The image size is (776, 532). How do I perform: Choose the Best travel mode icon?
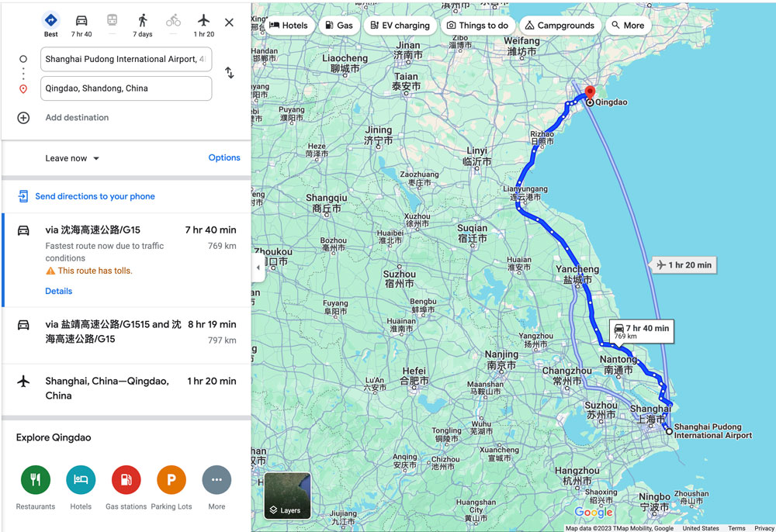pos(51,20)
